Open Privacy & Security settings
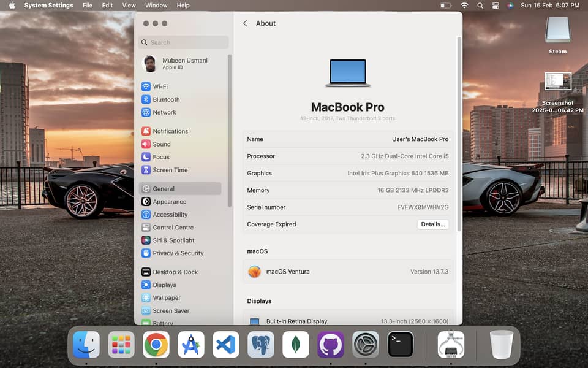This screenshot has height=368, width=588. click(x=173, y=253)
